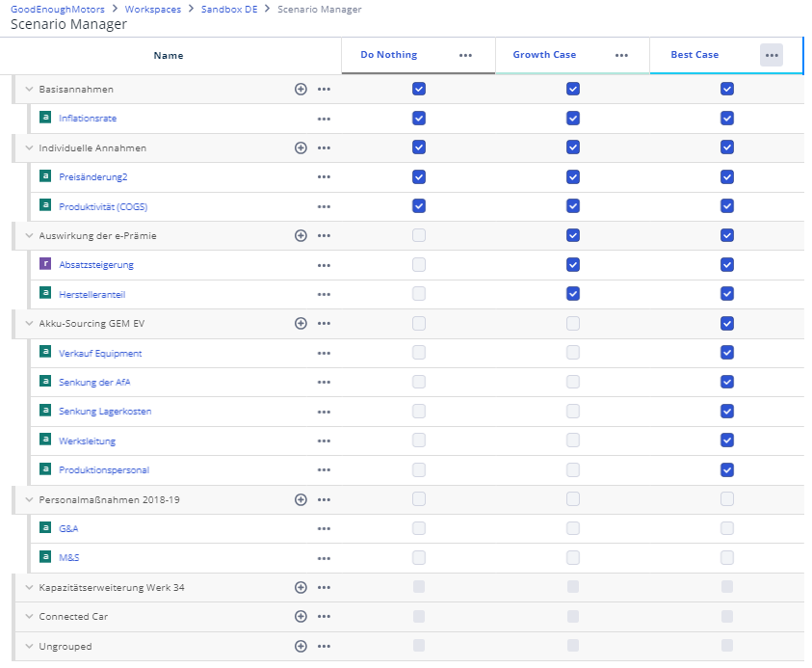Open more options for Absatzsteigerung row
The image size is (812, 668).
tap(324, 265)
